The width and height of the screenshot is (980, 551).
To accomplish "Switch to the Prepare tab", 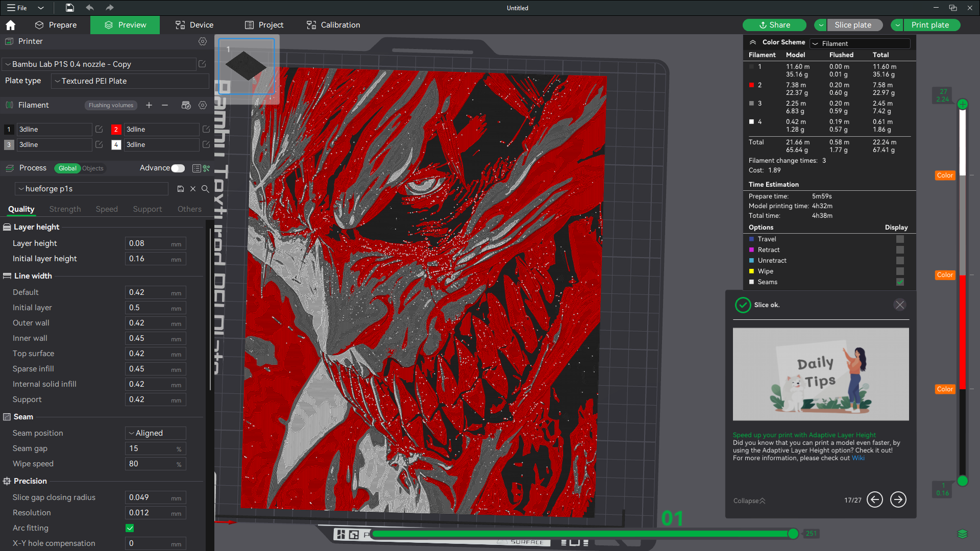I will (56, 25).
